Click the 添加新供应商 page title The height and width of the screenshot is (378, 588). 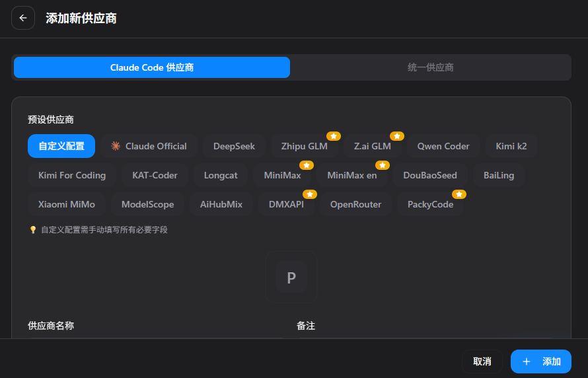pos(81,18)
